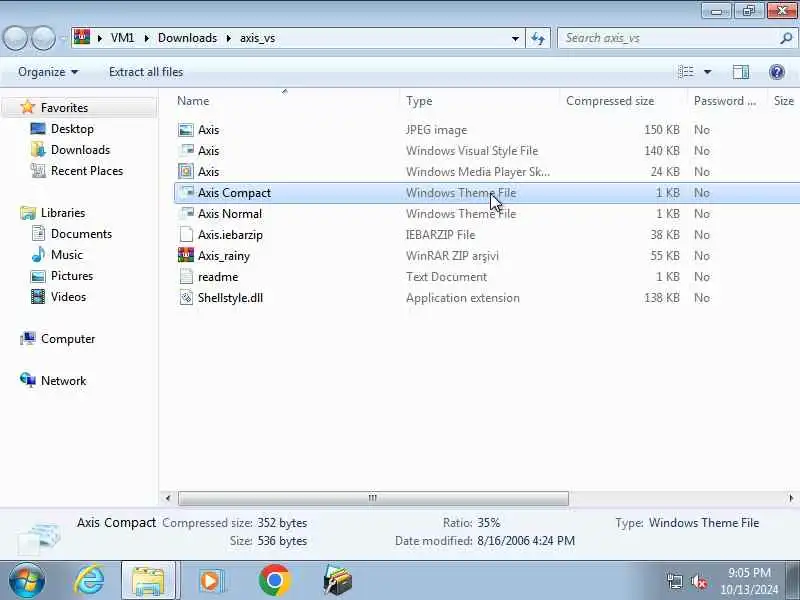The image size is (800, 600).
Task: Open Google Chrome from taskbar
Action: 274,581
